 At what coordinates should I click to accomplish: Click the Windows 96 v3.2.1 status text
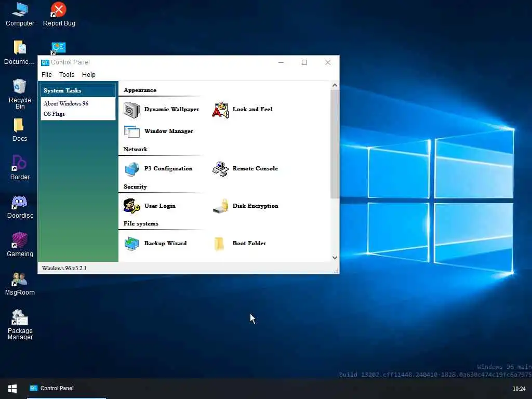point(64,269)
